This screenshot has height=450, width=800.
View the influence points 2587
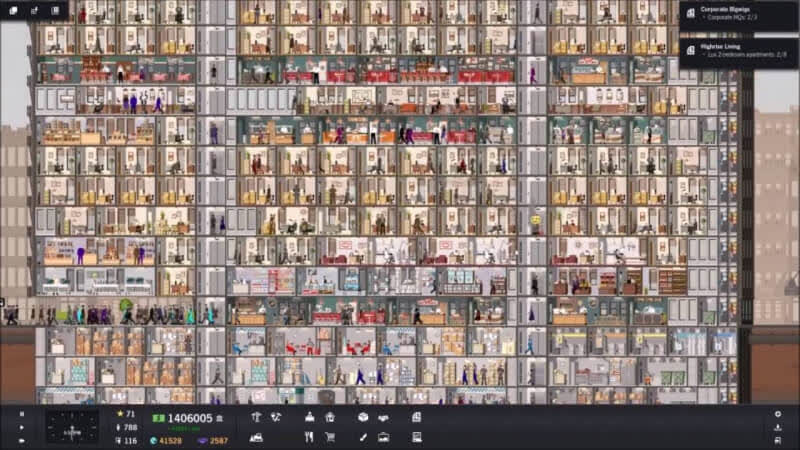tap(213, 441)
